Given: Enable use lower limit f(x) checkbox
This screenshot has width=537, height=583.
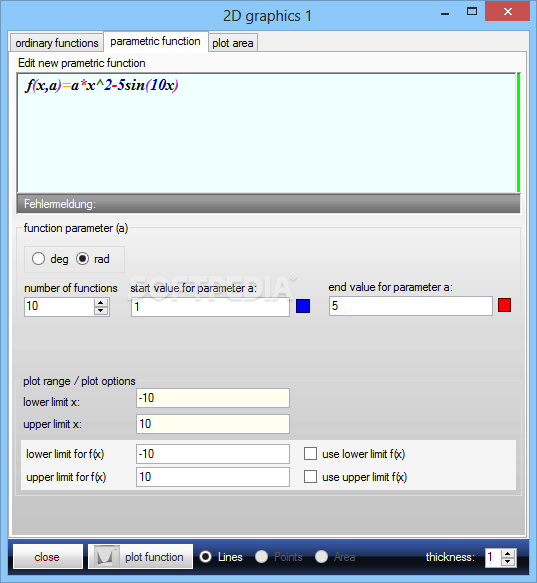Looking at the screenshot, I should (311, 454).
